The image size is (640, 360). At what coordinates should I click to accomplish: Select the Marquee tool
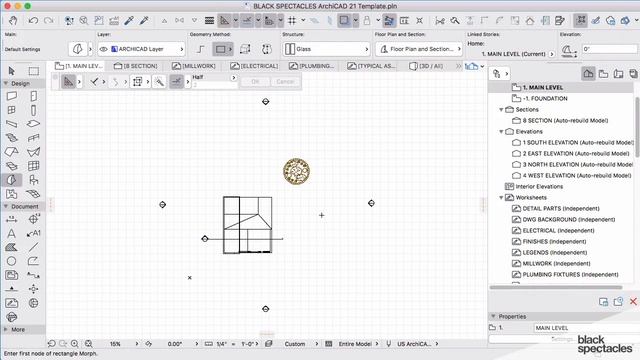coord(33,71)
